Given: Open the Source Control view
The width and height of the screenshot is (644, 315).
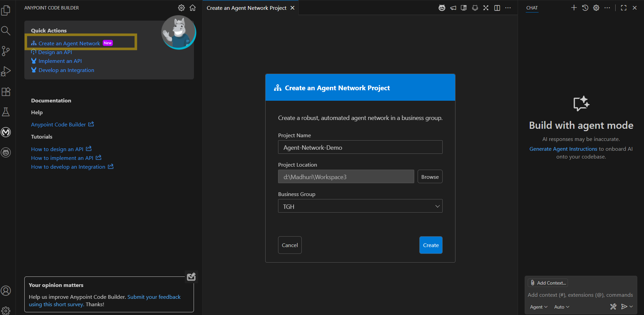Looking at the screenshot, I should [6, 51].
